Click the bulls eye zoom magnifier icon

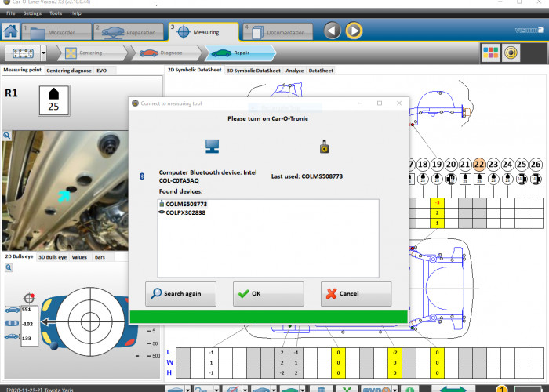(9, 268)
